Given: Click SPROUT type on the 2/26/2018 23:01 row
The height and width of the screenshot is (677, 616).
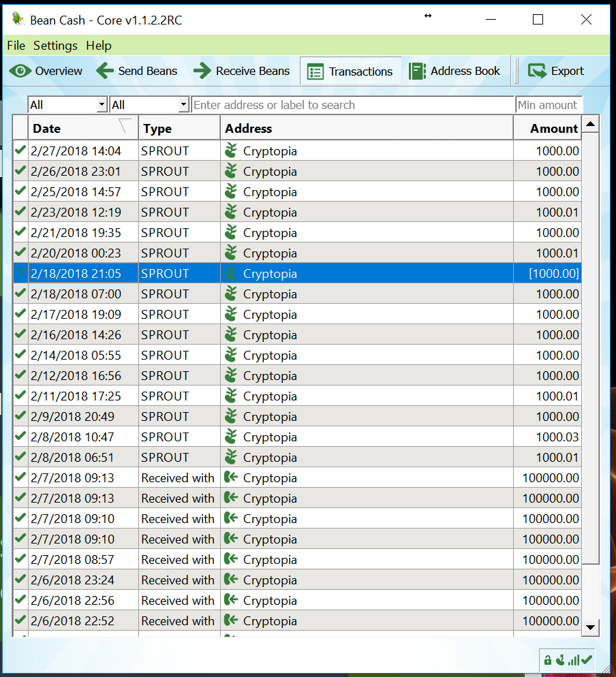Looking at the screenshot, I should point(165,172).
